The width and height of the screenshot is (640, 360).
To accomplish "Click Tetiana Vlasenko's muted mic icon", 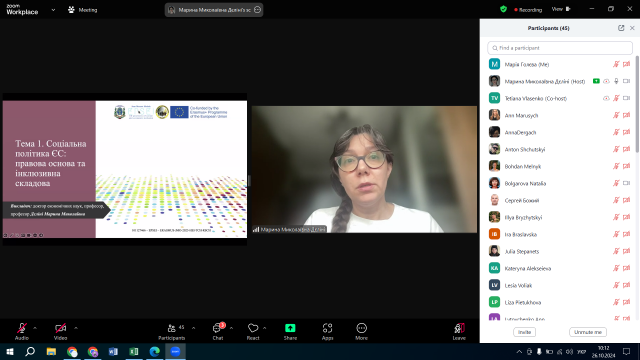I will coord(616,98).
